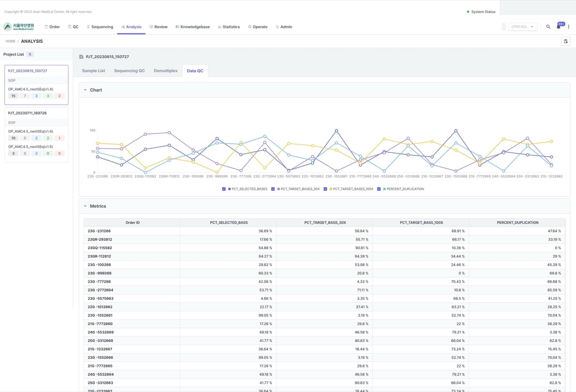Click the Review icon in navigation

(151, 27)
